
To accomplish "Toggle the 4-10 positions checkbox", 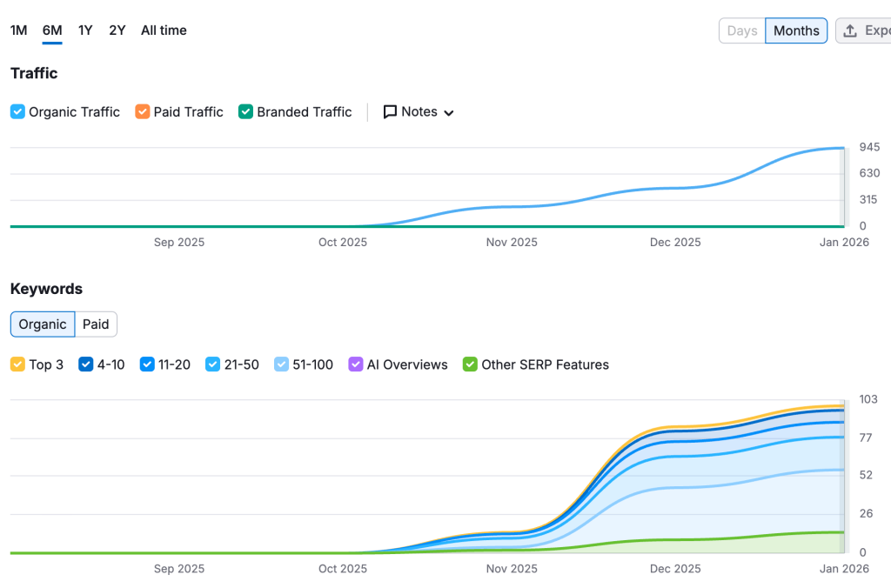I will tap(85, 364).
